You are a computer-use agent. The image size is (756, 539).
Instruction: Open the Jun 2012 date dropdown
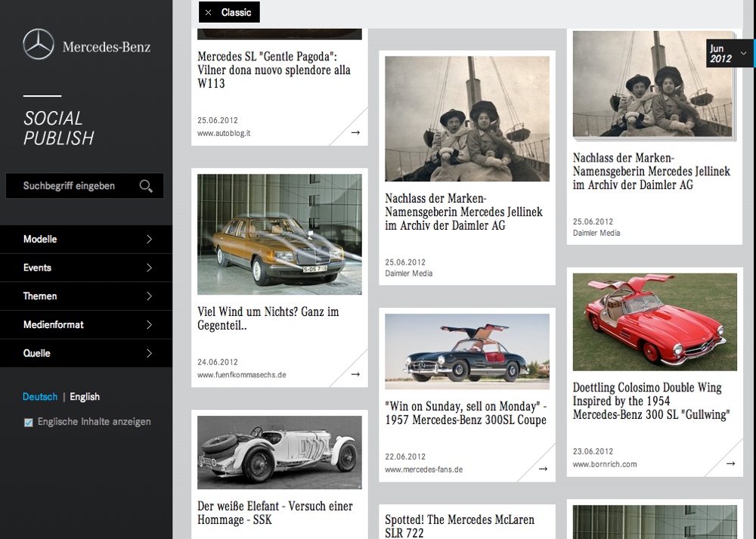[729, 53]
